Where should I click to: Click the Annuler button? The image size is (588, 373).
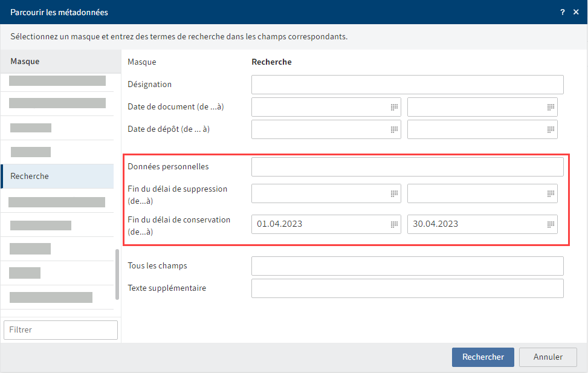pos(548,357)
